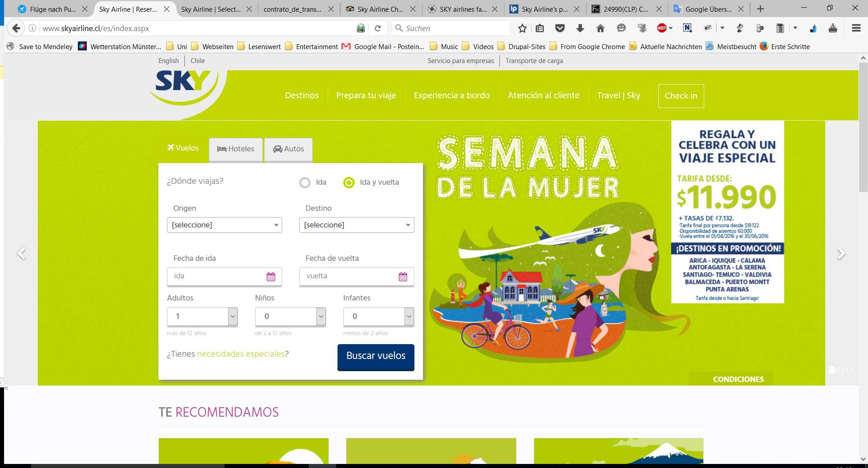Open the Destinos menu
Viewport: 868px width, 468px height.
302,95
